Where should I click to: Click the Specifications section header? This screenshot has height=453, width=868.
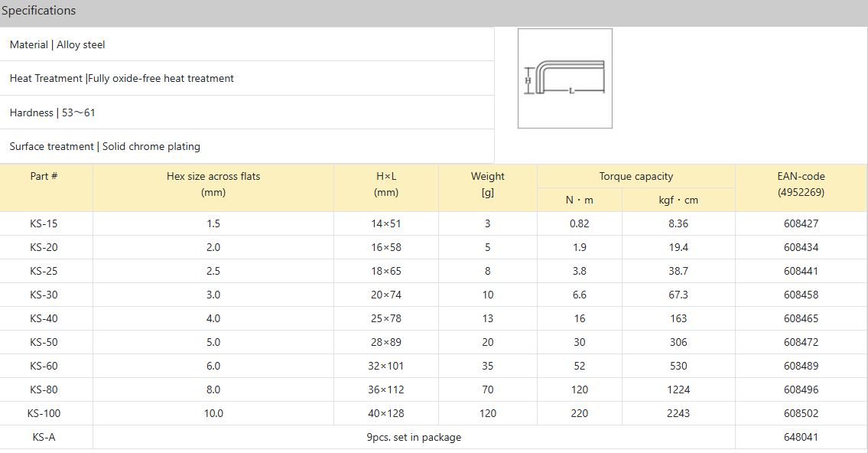39,11
